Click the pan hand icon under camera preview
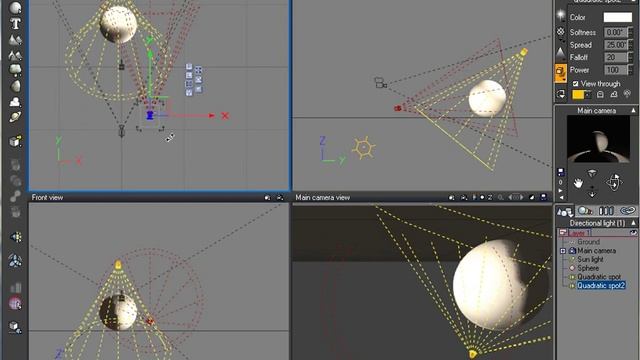640x360 pixels. tap(578, 183)
